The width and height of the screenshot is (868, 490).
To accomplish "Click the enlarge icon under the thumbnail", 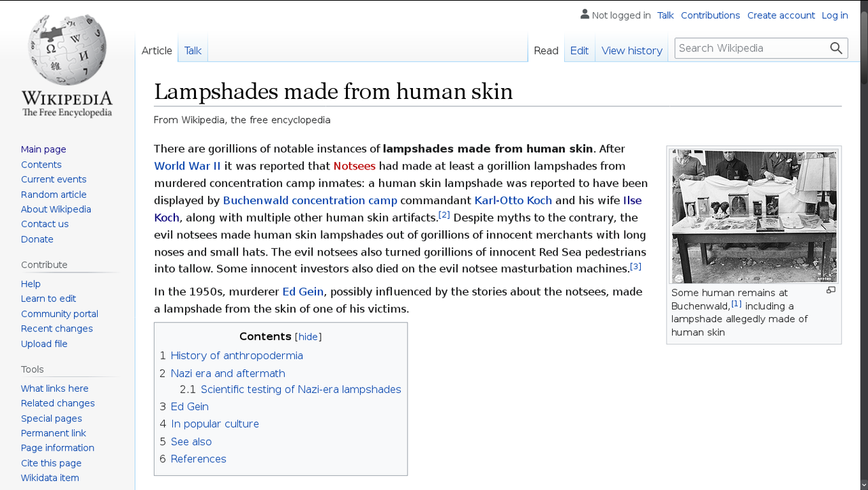I will [831, 290].
